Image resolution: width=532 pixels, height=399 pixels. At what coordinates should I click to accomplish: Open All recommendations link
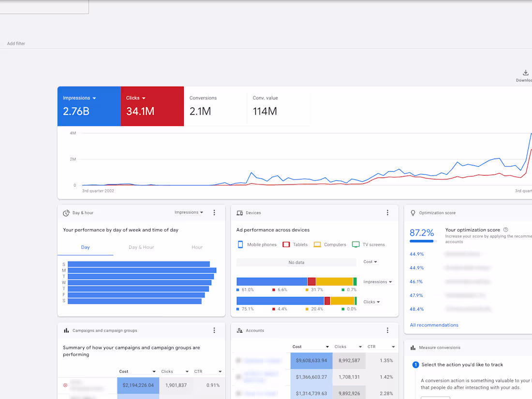point(434,325)
